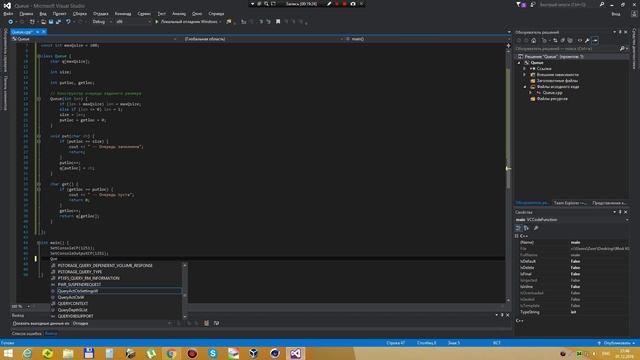
Task: Select QUERYCONTEXT in the autocomplete list
Action: click(x=73, y=304)
